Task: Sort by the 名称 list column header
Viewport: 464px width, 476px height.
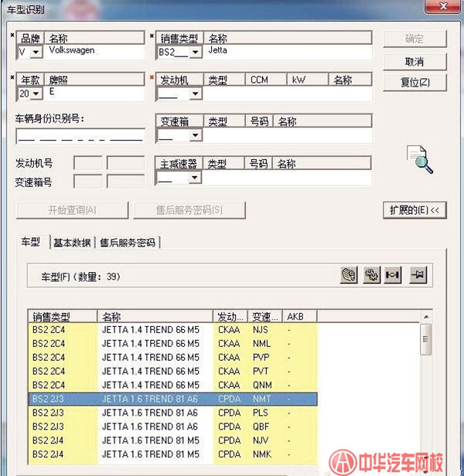Action: [x=155, y=317]
